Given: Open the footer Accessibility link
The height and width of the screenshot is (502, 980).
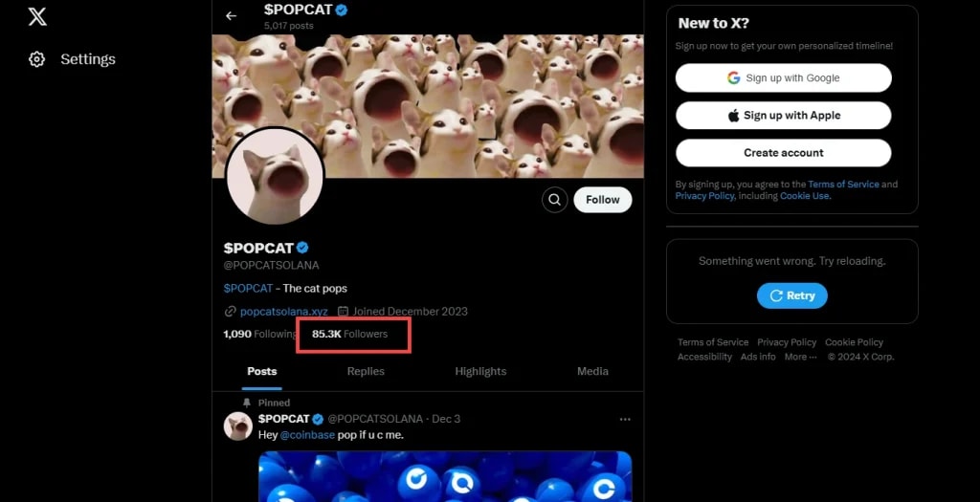Looking at the screenshot, I should 704,358.
